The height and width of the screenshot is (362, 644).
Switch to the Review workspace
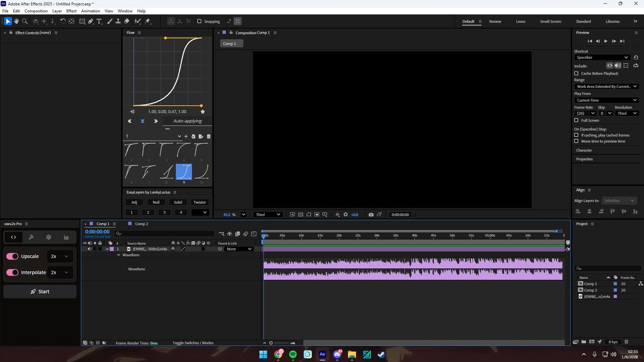495,21
